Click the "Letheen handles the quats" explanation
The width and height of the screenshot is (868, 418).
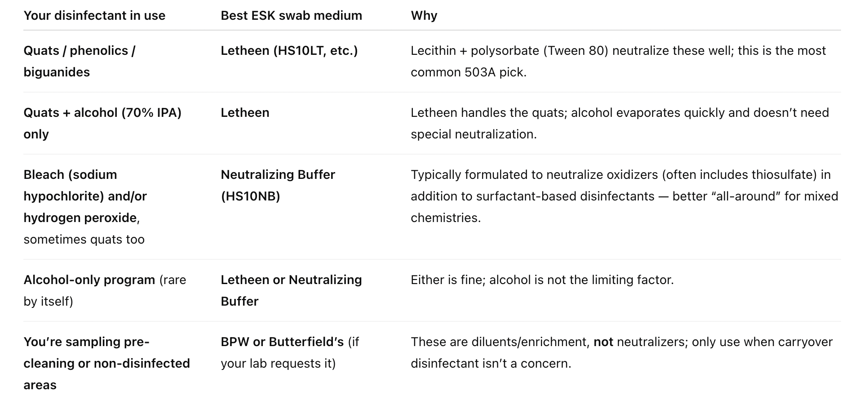click(x=620, y=123)
